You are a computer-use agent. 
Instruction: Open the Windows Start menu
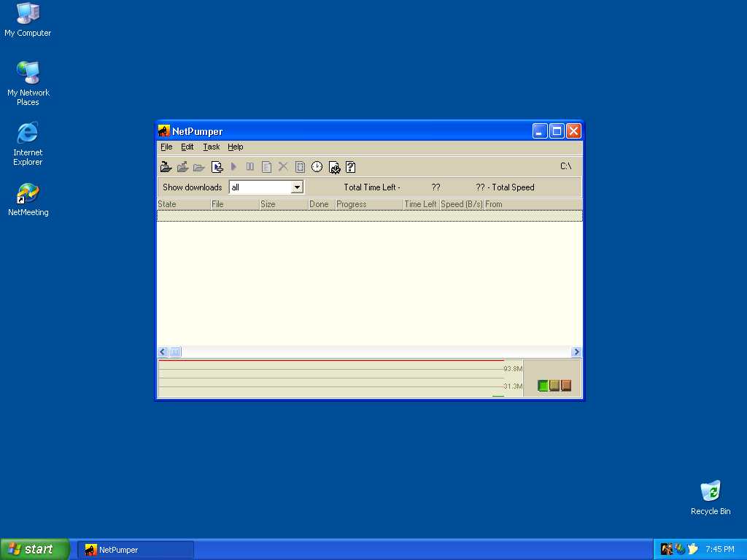(x=35, y=549)
